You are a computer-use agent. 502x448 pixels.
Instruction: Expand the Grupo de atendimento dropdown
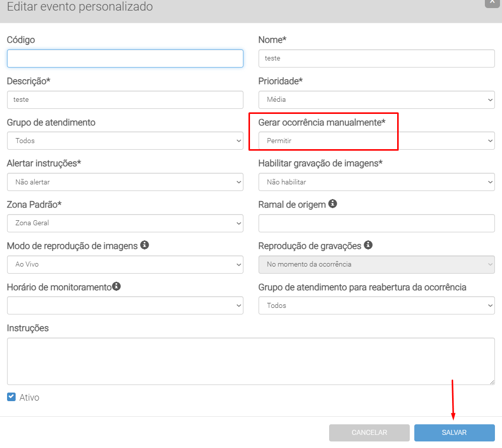point(125,141)
